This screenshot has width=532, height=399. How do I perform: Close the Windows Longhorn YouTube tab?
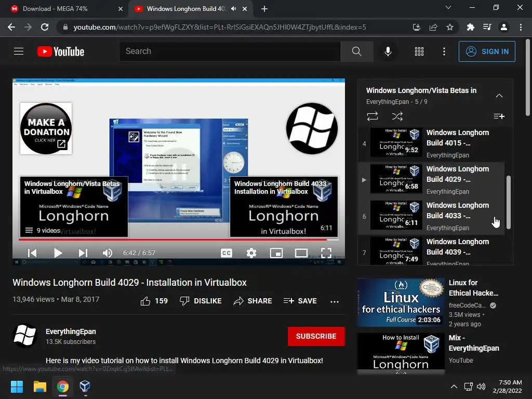click(x=245, y=9)
